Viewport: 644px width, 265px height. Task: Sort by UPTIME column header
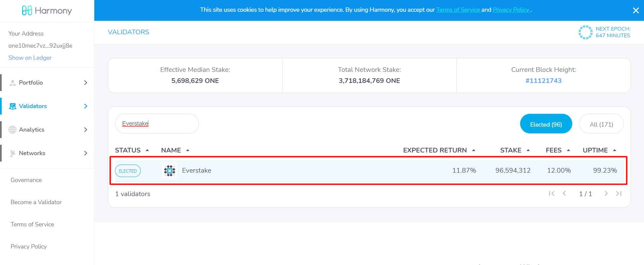[x=595, y=150]
